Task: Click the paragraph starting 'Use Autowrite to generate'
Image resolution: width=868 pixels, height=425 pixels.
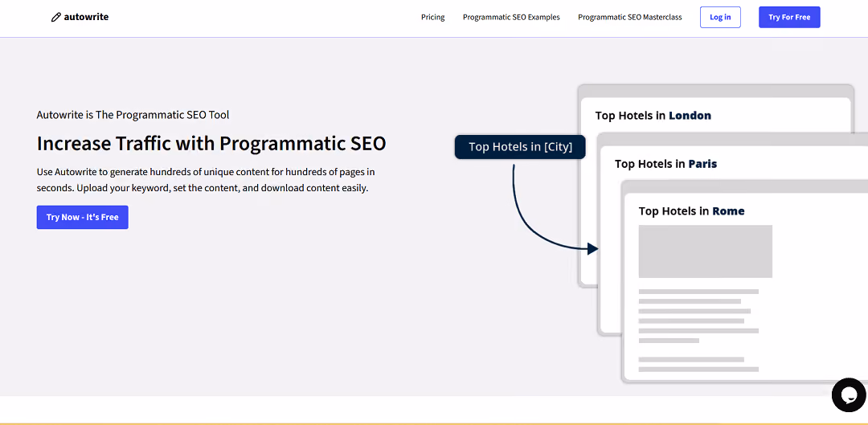Action: tap(206, 180)
